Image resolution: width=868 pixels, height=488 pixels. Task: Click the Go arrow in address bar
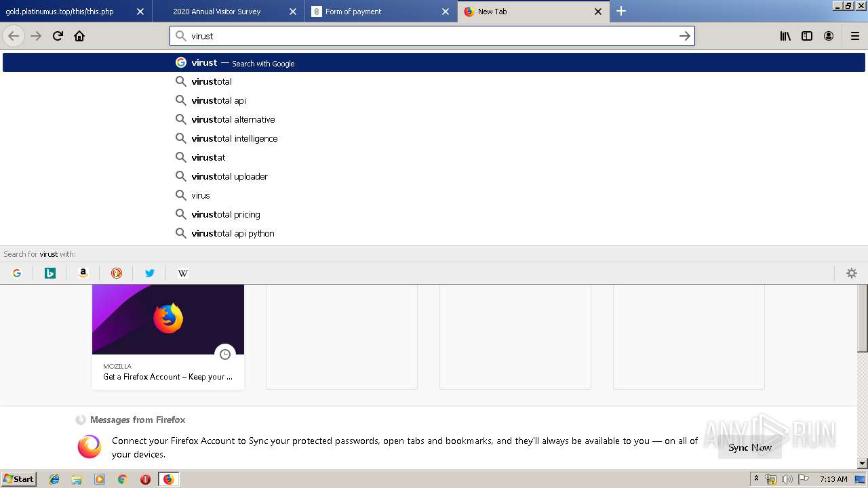[x=684, y=36]
